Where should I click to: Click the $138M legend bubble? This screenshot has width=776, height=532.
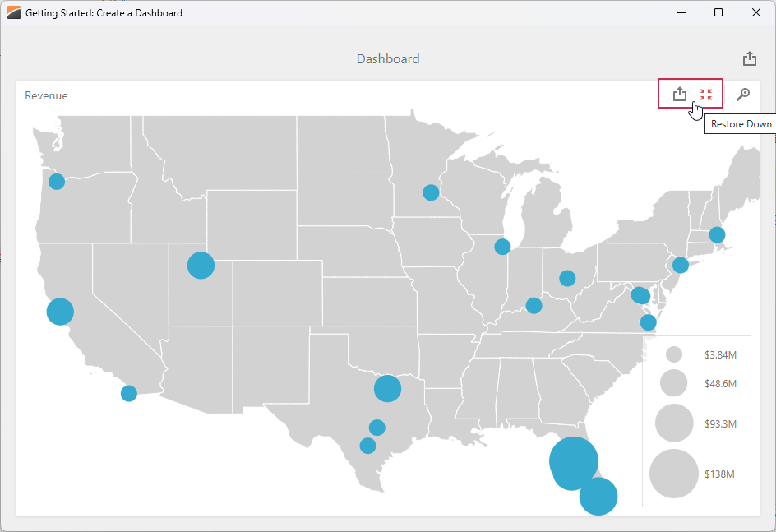point(673,474)
